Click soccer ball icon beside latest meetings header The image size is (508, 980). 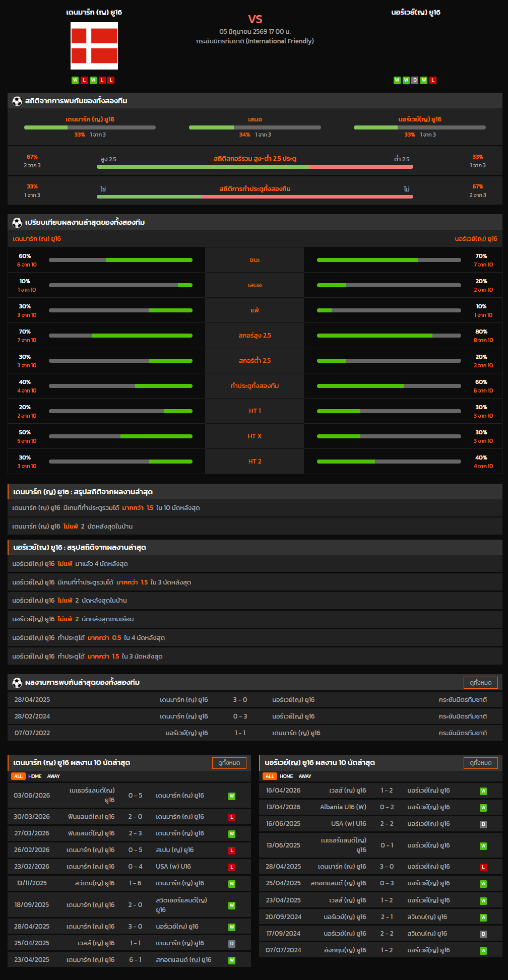click(17, 683)
